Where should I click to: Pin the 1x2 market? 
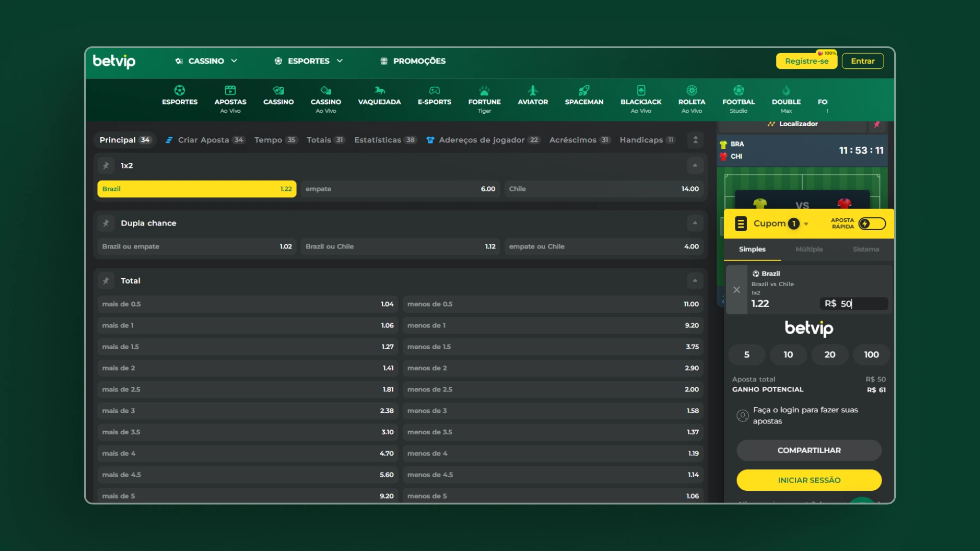pos(106,165)
